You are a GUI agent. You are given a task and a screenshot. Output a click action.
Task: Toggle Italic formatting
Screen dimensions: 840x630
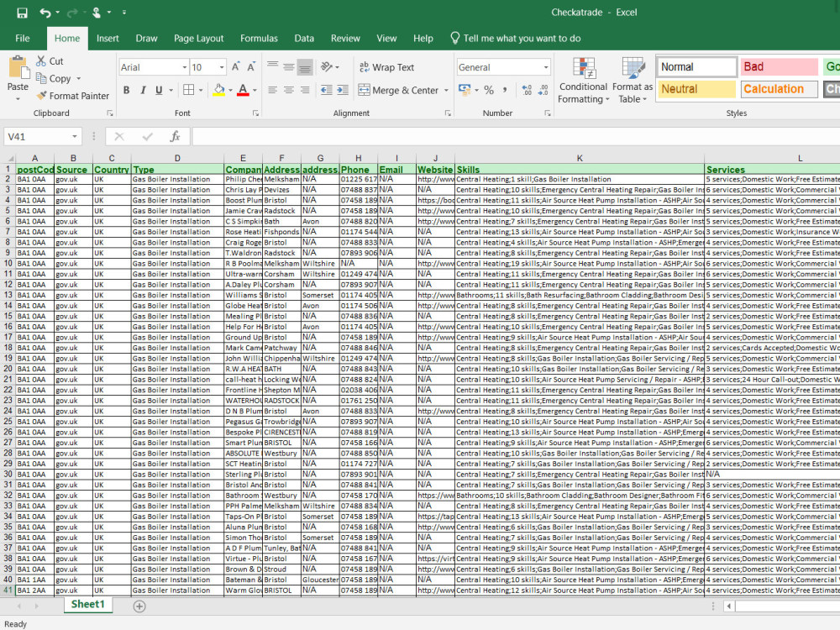pos(143,90)
